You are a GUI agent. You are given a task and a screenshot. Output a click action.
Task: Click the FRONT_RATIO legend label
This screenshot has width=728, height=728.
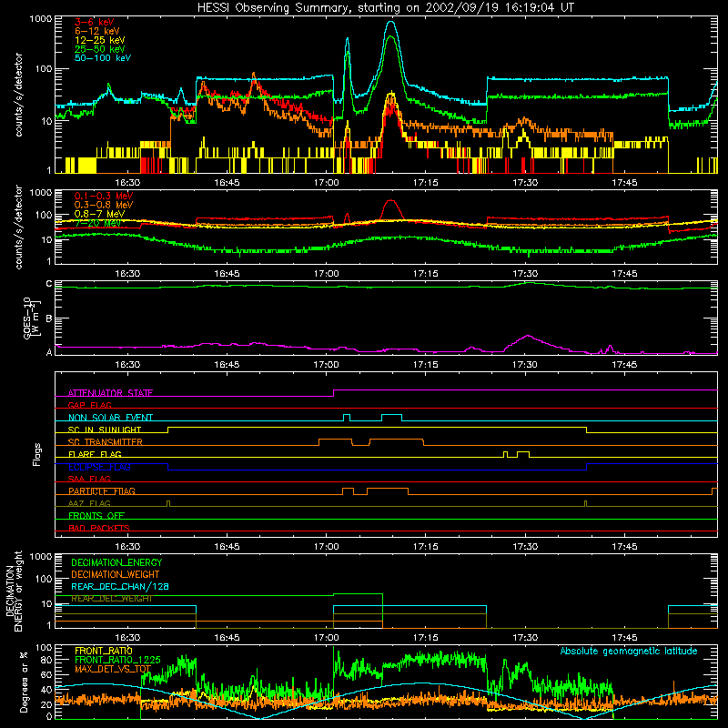104,651
